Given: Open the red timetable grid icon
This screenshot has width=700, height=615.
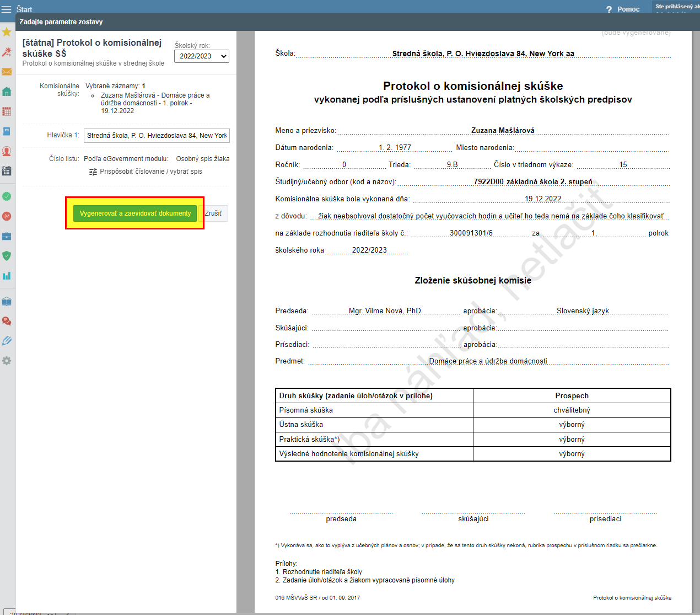Looking at the screenshot, I should pyautogui.click(x=7, y=111).
